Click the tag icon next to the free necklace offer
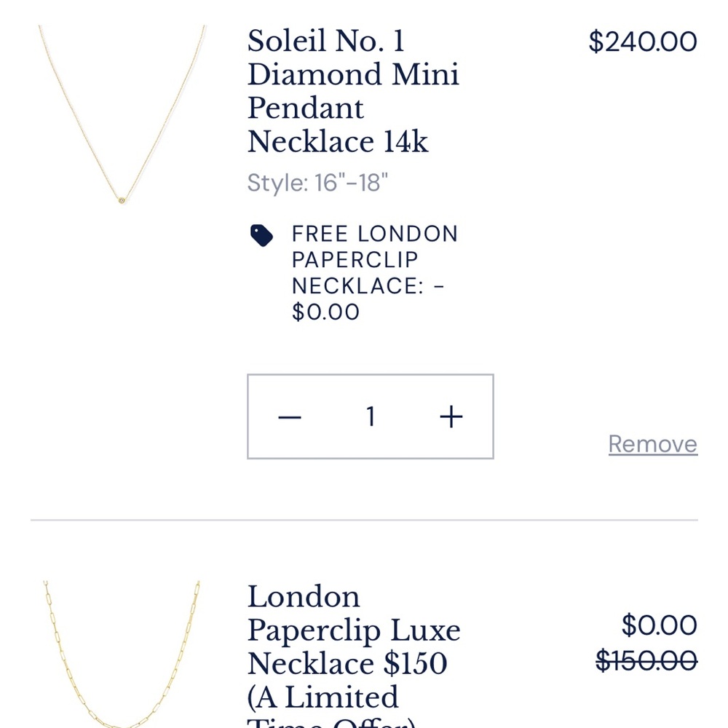Image resolution: width=728 pixels, height=728 pixels. [x=262, y=235]
